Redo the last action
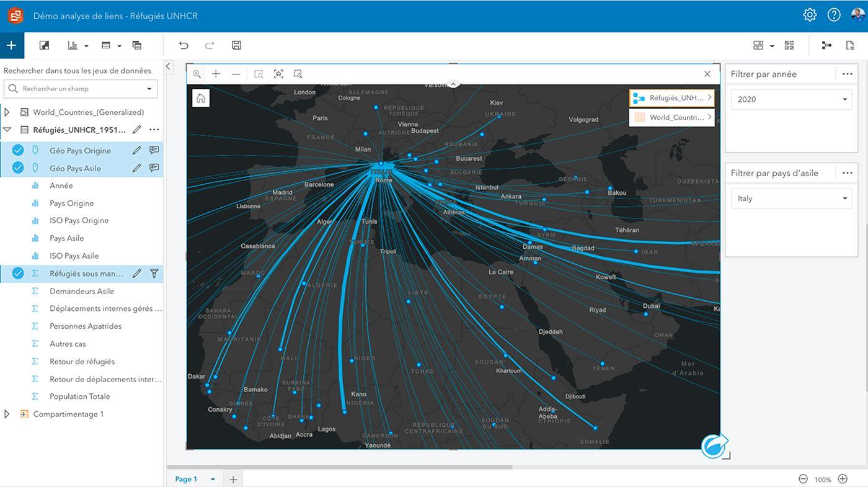The image size is (868, 487). click(210, 45)
